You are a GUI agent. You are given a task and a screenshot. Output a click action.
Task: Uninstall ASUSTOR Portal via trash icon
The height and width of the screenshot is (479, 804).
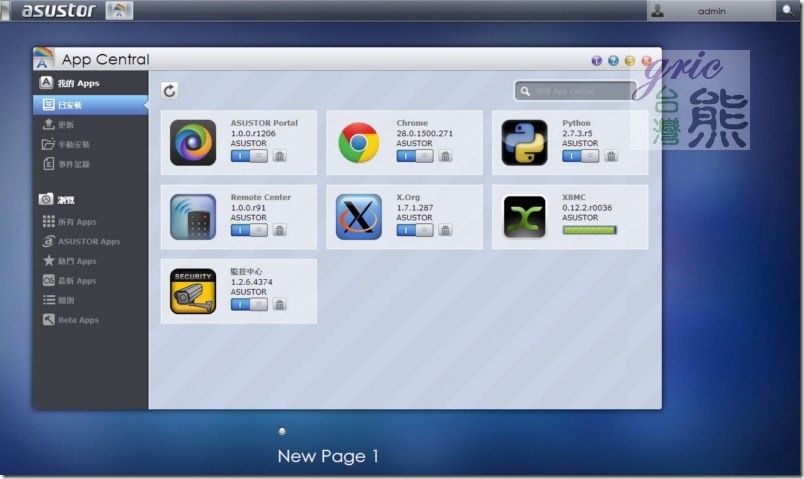(x=279, y=156)
